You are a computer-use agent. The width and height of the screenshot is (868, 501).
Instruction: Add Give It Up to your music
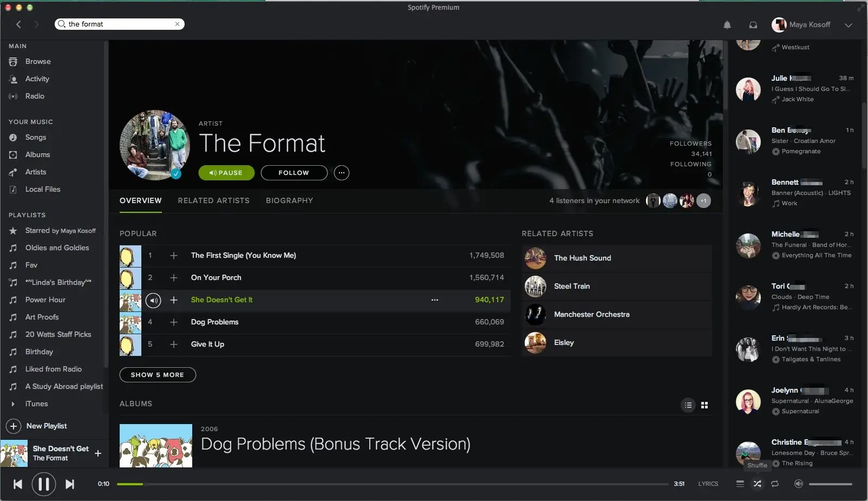pos(174,344)
